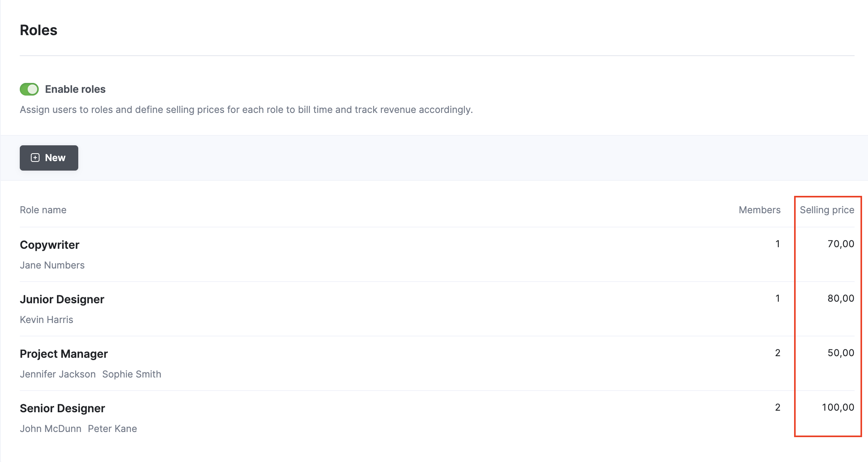Click the Role name column header
Screen dimensions: 868x462
pos(43,210)
